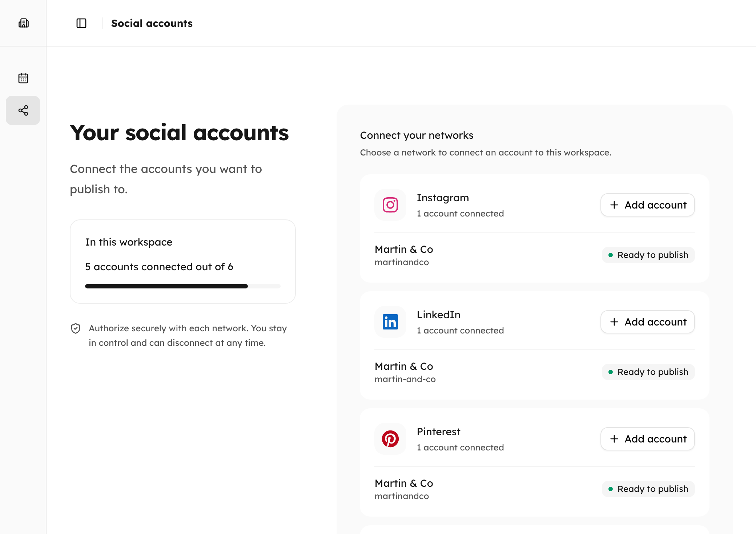Screen dimensions: 756x534
Task: Click 'Your social accounts' main heading
Action: click(179, 133)
